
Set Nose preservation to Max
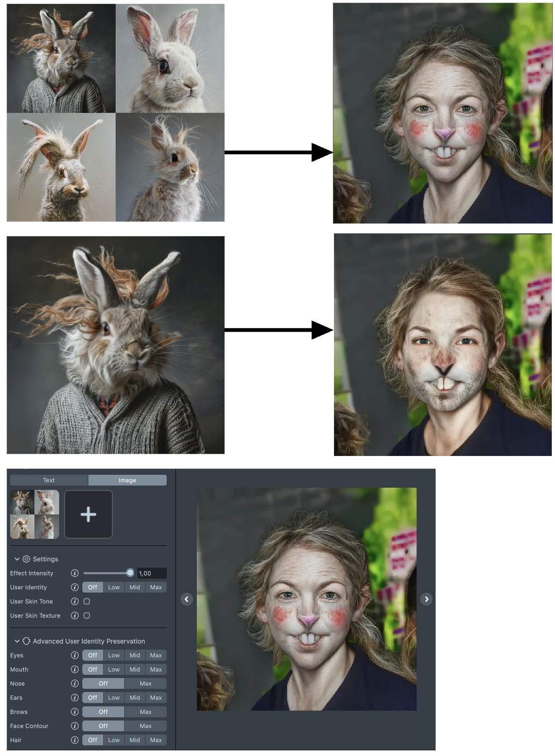[x=145, y=683]
